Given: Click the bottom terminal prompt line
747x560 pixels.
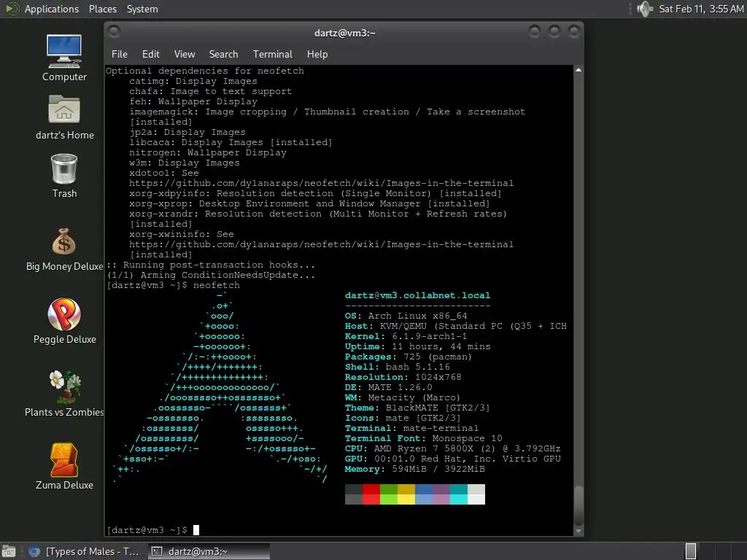Looking at the screenshot, I should 152,530.
